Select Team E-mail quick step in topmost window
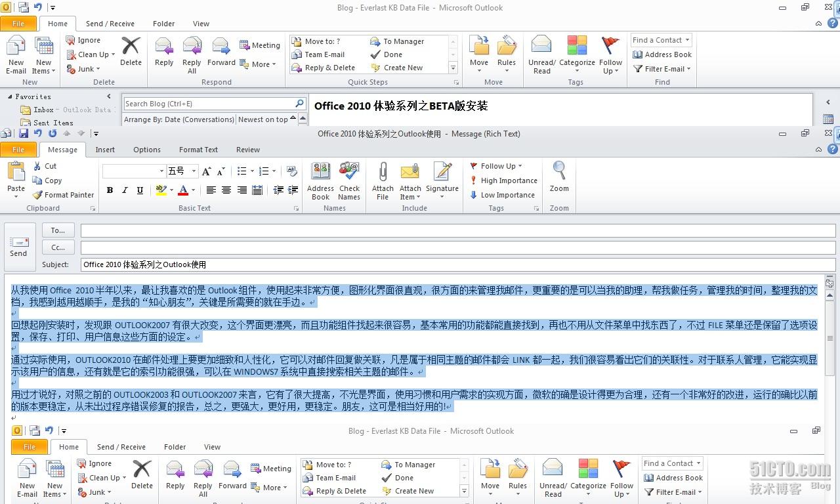This screenshot has height=504, width=840. 318,54
